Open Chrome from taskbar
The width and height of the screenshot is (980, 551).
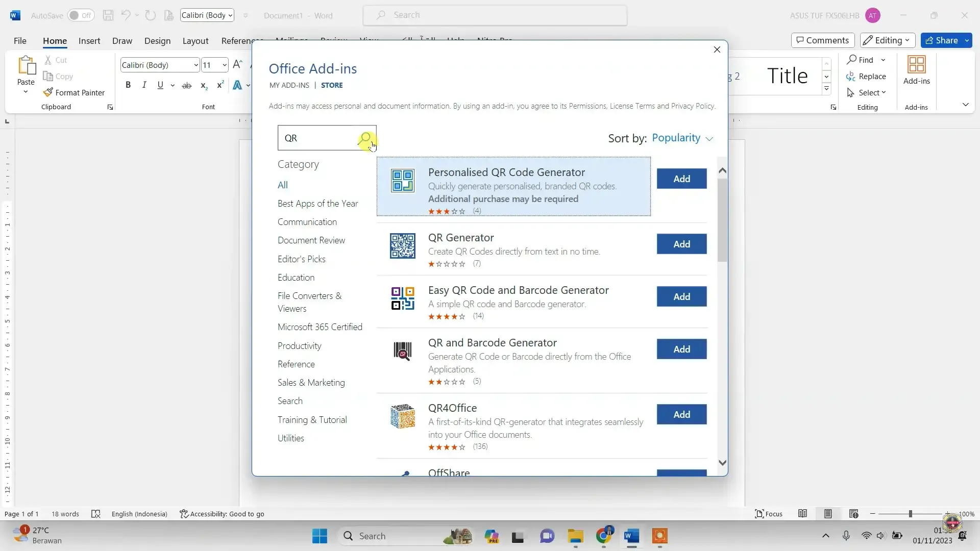(x=603, y=536)
